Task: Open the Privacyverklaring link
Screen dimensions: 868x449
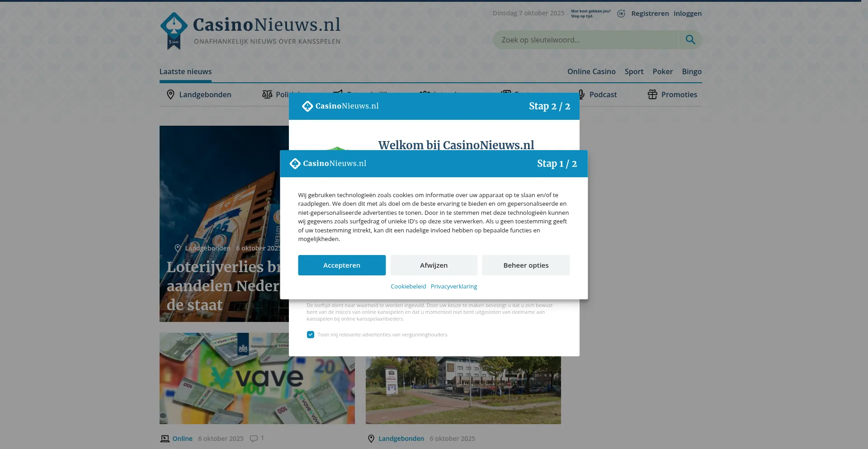Action: (453, 287)
